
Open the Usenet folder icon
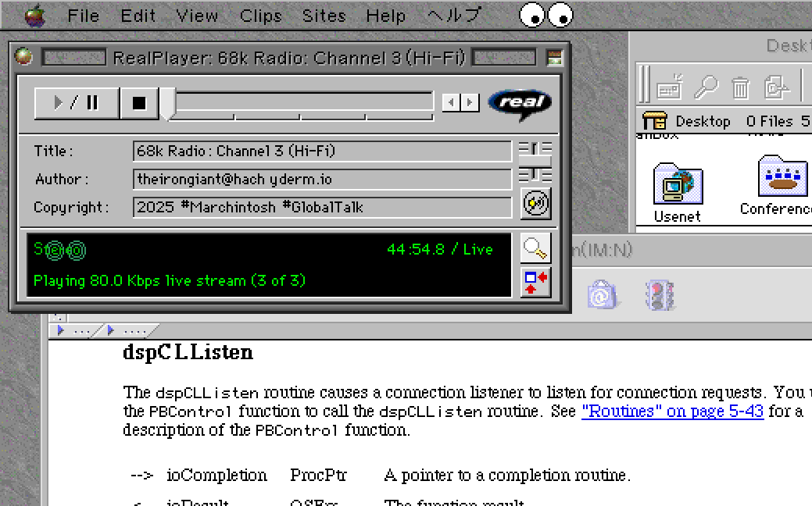point(677,187)
